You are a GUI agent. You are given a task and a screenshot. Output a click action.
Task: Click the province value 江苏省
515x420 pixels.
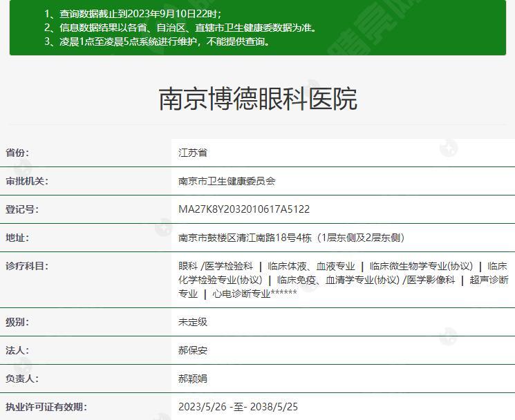coord(193,153)
